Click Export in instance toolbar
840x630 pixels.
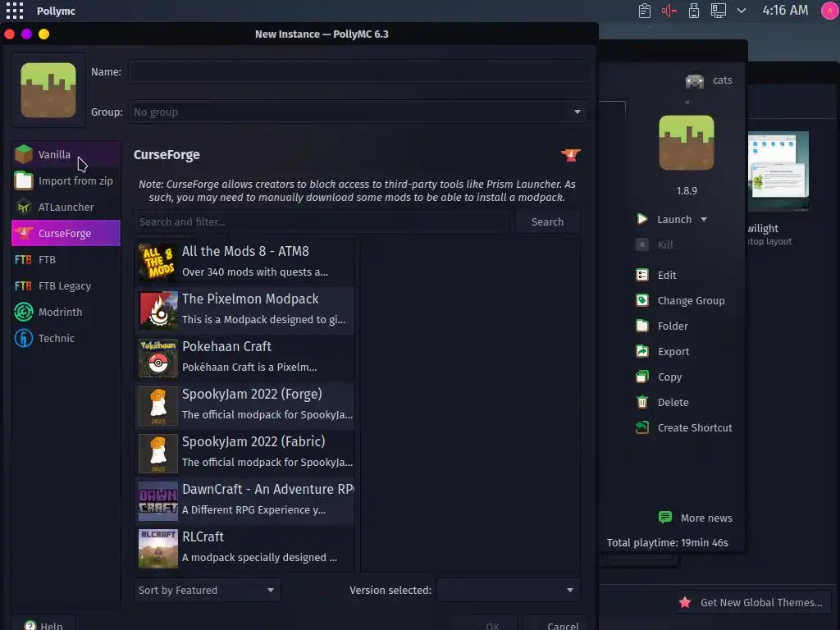coord(663,351)
